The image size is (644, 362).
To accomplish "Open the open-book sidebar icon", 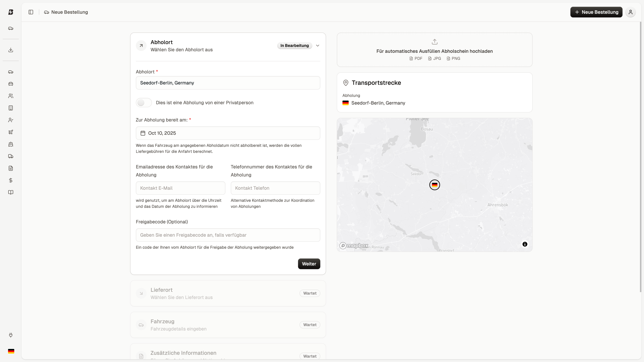I will [x=11, y=192].
